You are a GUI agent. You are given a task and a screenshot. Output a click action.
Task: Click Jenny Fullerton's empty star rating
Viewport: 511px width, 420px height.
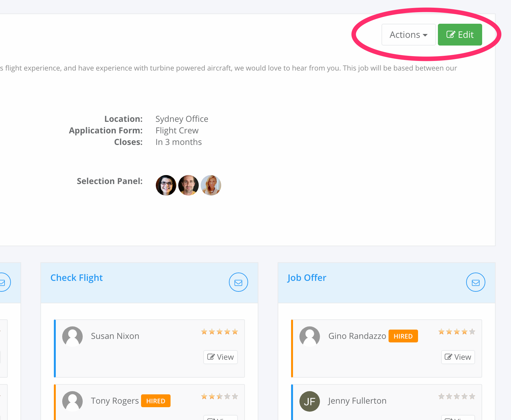[457, 396]
